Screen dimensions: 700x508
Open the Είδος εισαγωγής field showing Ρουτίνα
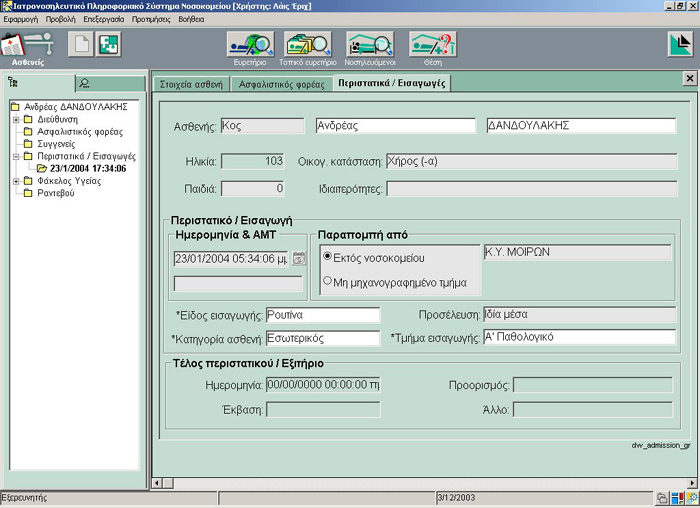323,315
